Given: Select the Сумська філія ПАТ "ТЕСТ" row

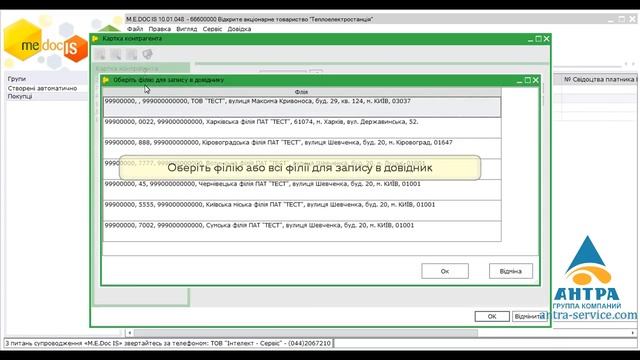Looking at the screenshot, I should 302,231.
